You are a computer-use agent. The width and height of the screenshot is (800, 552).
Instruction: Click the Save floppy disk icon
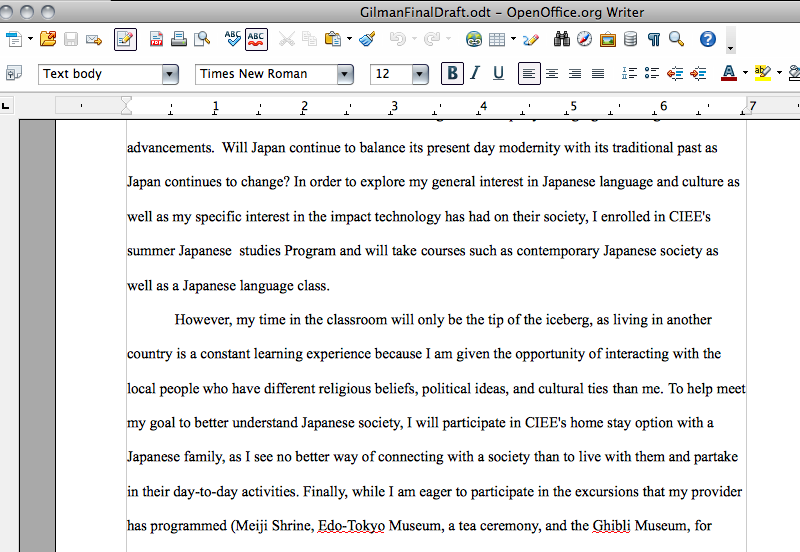tap(70, 39)
